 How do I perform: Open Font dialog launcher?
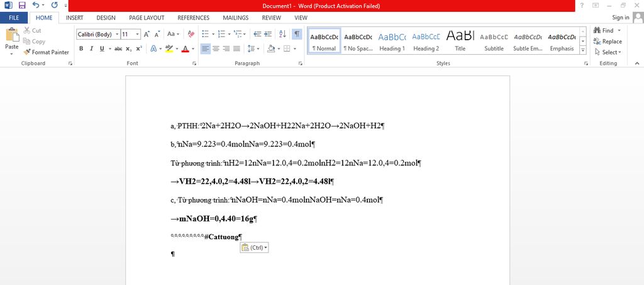(x=194, y=64)
